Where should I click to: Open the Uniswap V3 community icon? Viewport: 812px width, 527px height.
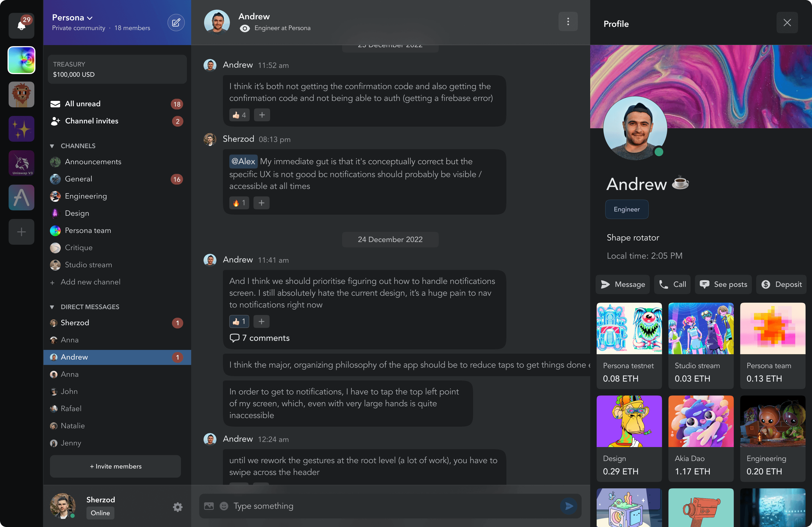click(21, 163)
